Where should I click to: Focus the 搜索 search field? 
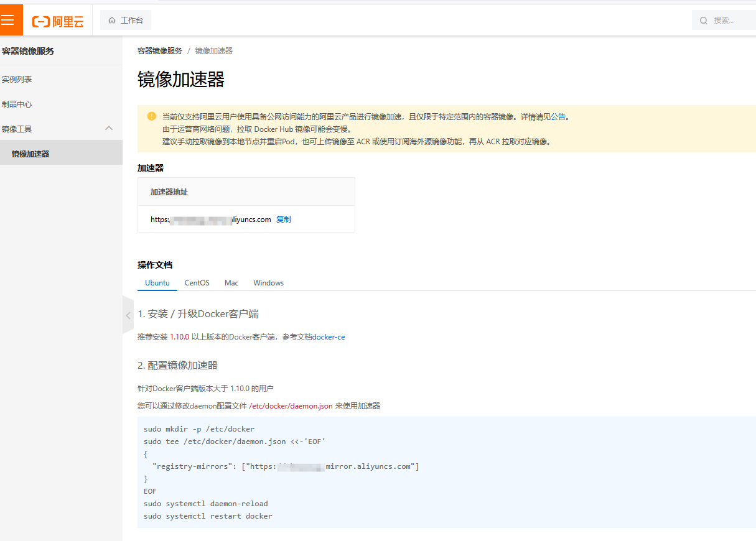(x=726, y=21)
